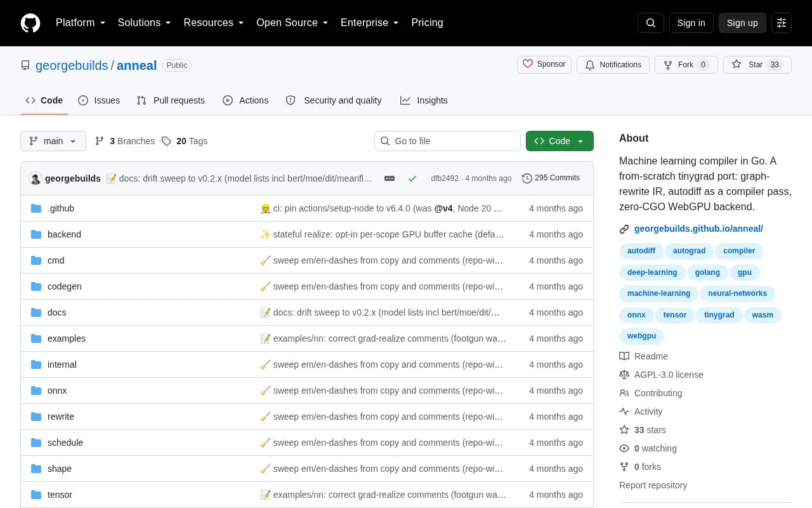
Task: Open the GitHub homepage logo
Action: point(30,23)
